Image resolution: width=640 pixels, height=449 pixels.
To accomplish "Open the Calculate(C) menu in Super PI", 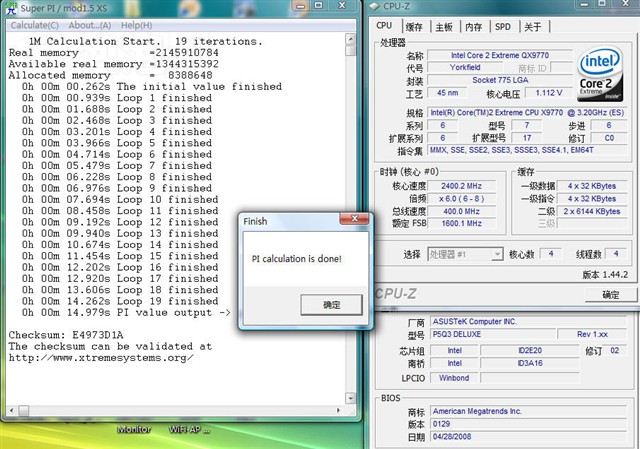I will [34, 25].
